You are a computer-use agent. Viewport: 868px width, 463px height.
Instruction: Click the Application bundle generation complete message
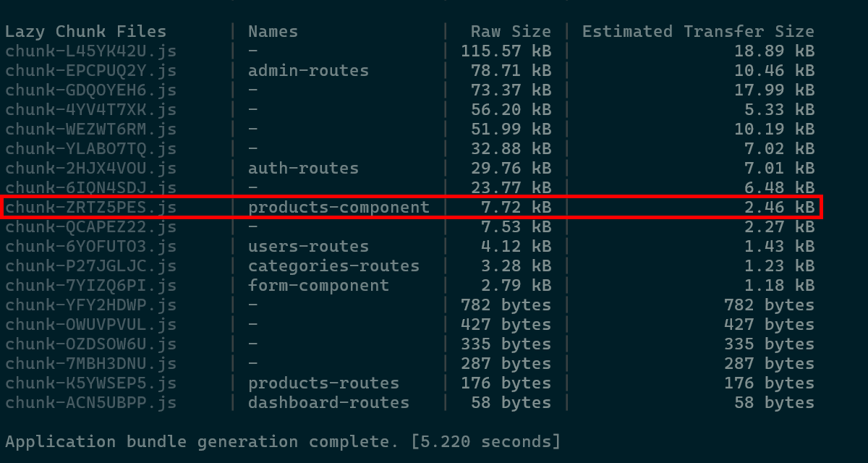click(282, 442)
